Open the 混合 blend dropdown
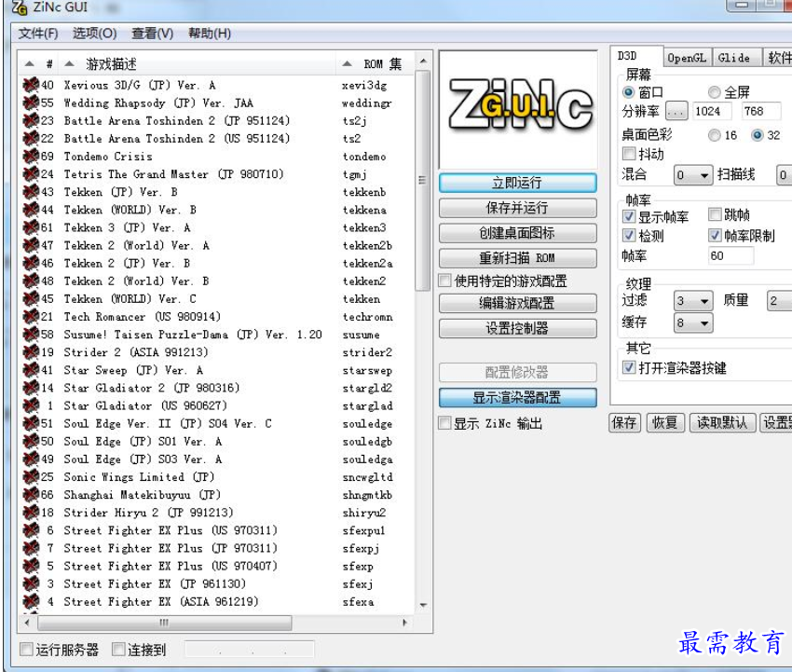 pos(693,175)
